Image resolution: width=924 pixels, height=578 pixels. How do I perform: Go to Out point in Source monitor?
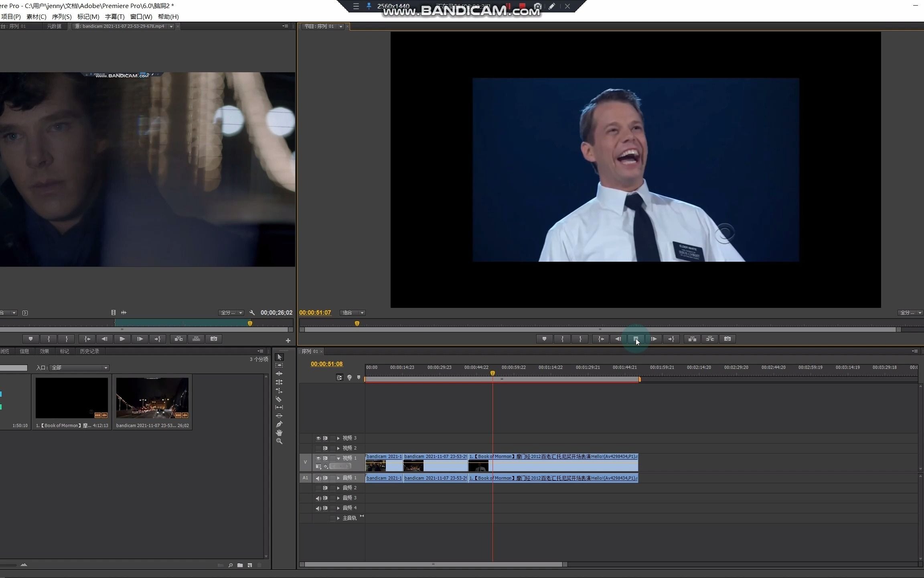point(158,339)
